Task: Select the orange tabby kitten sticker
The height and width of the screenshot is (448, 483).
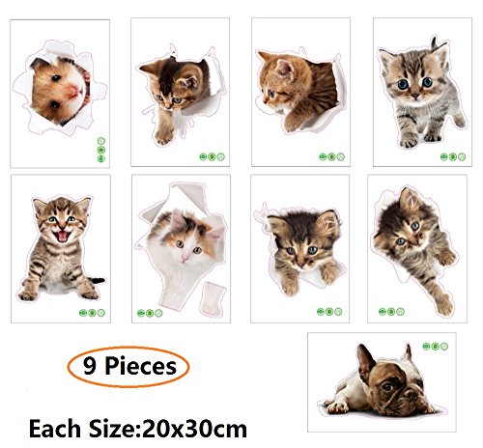Action: click(x=300, y=92)
